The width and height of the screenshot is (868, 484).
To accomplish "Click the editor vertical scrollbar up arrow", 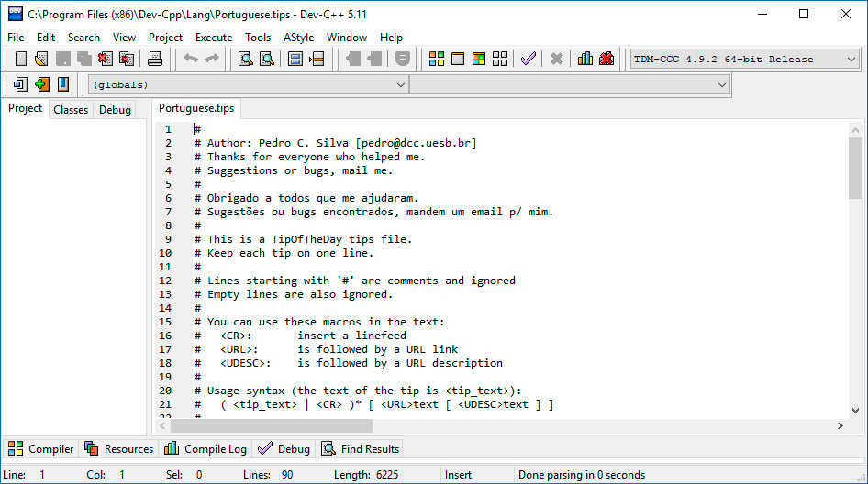I will [855, 130].
